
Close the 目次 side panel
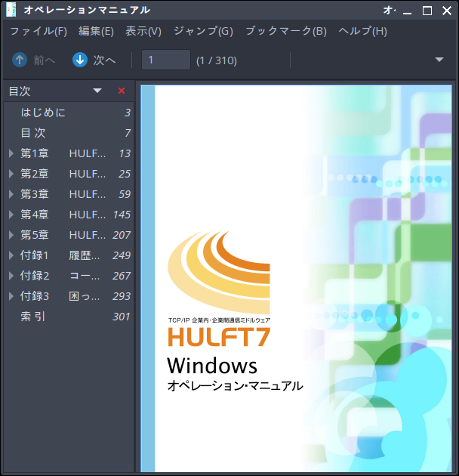pos(122,91)
